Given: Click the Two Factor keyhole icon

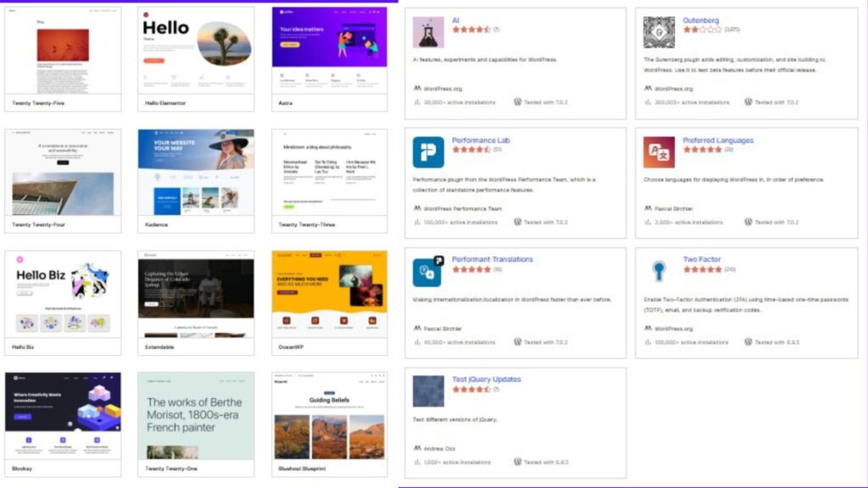Looking at the screenshot, I should (x=659, y=271).
